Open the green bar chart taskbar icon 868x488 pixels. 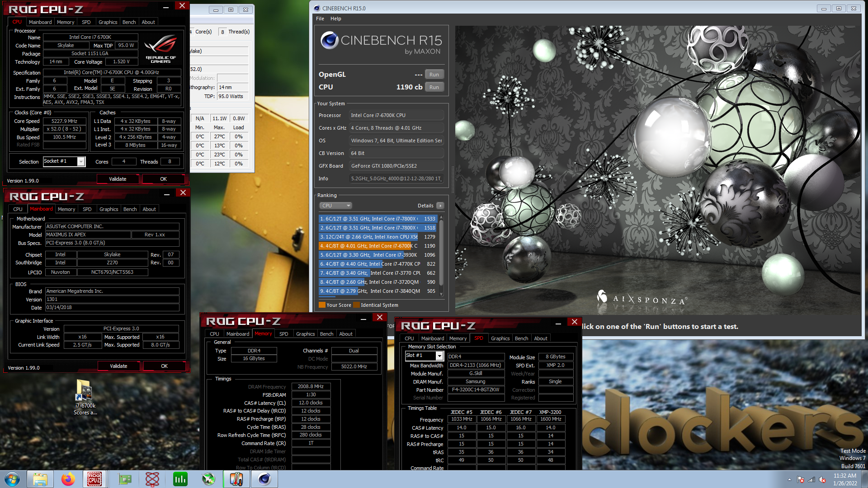pyautogui.click(x=180, y=479)
